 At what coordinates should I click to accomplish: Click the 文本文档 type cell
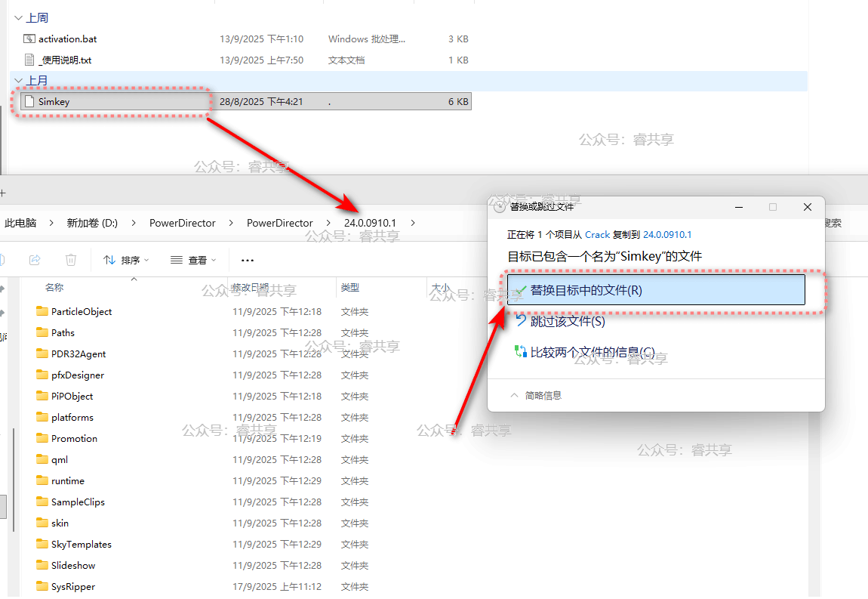[x=346, y=60]
